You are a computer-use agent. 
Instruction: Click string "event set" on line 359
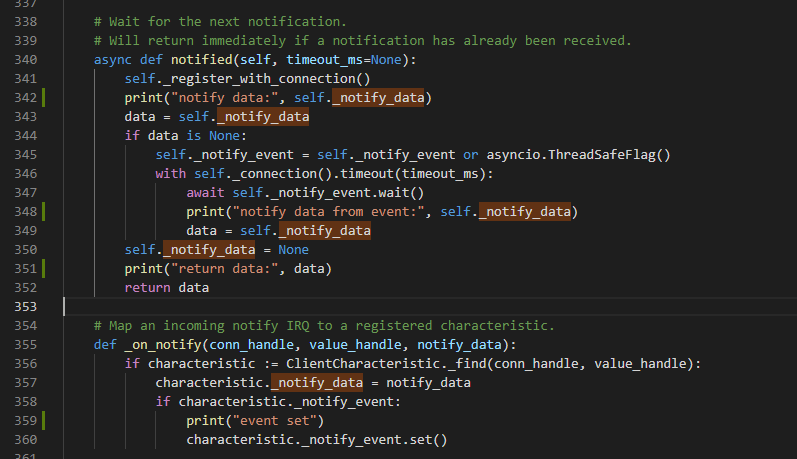pyautogui.click(x=274, y=420)
